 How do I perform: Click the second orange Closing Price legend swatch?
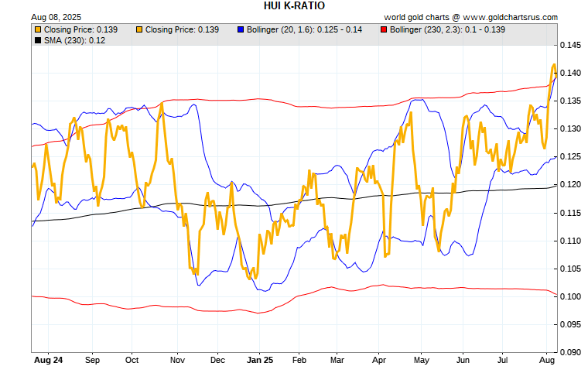pos(138,30)
